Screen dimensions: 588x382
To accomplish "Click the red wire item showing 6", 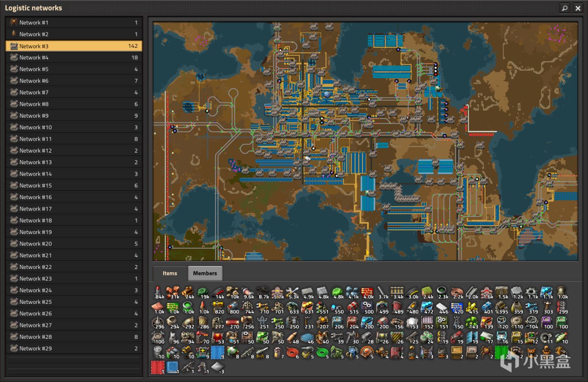I will 293,353.
